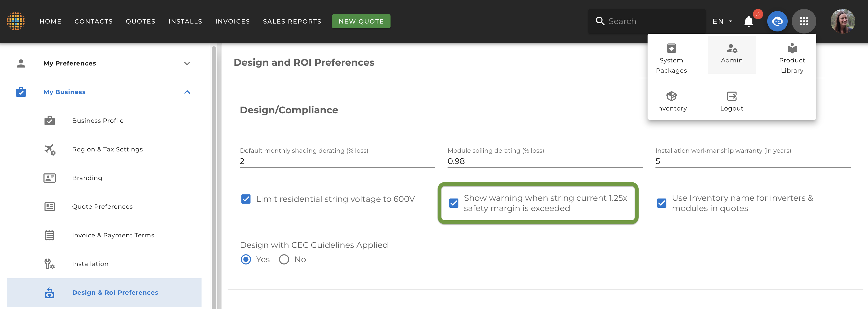Open the SALES REPORTS nav item
This screenshot has width=868, height=309.
(292, 21)
